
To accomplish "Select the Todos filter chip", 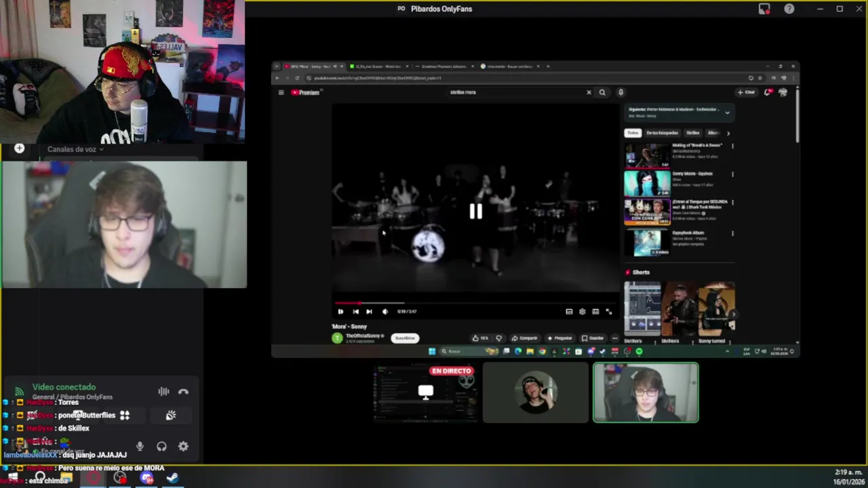I will coord(633,133).
